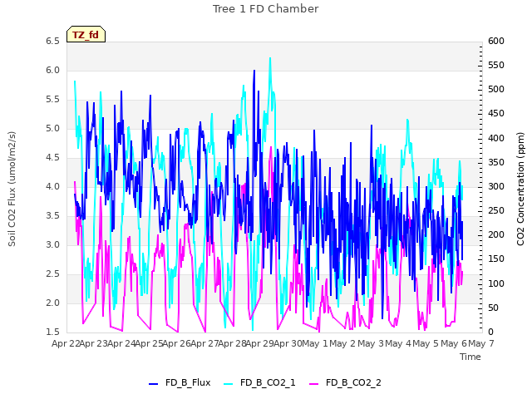Image resolution: width=532 pixels, height=399 pixels.
Task: Click the 5.5 left axis value
Action: 53,100
